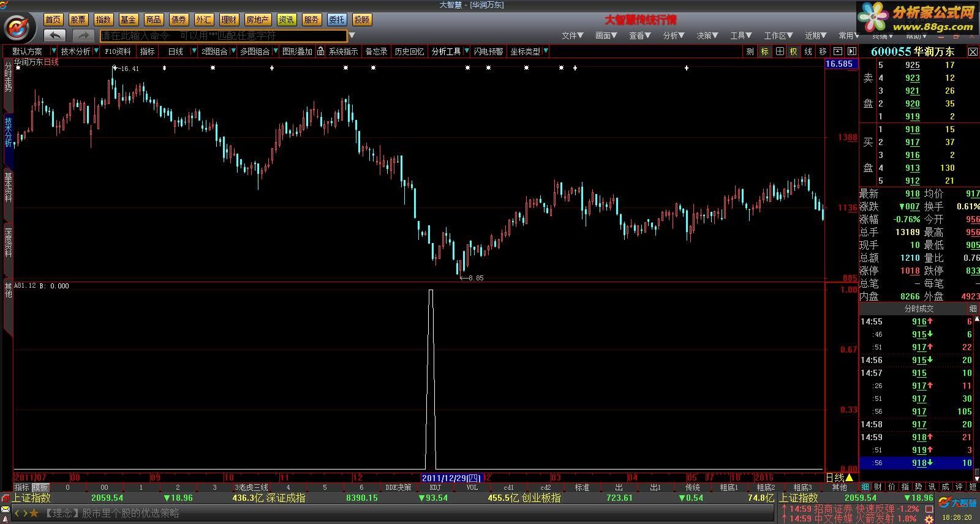
Task: Click the 图形叠加 toolbar item
Action: click(x=297, y=51)
